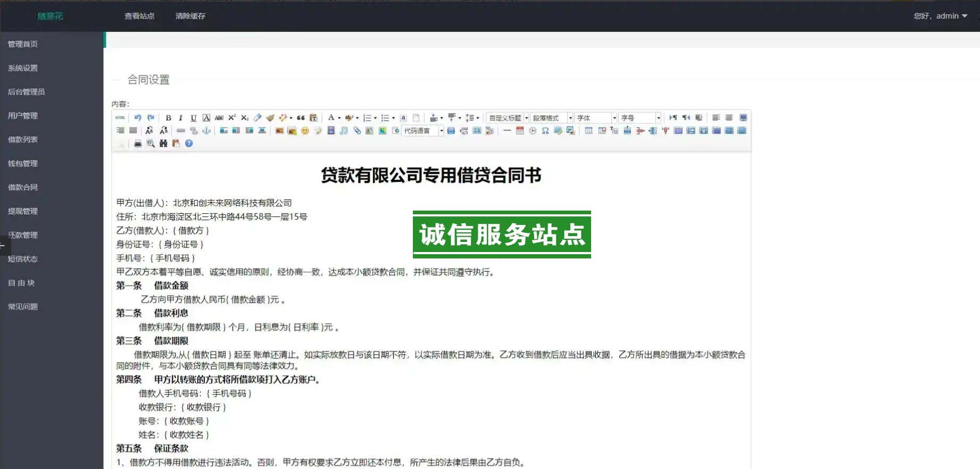Click the 清除缓存 link in header
980x469 pixels.
click(190, 16)
